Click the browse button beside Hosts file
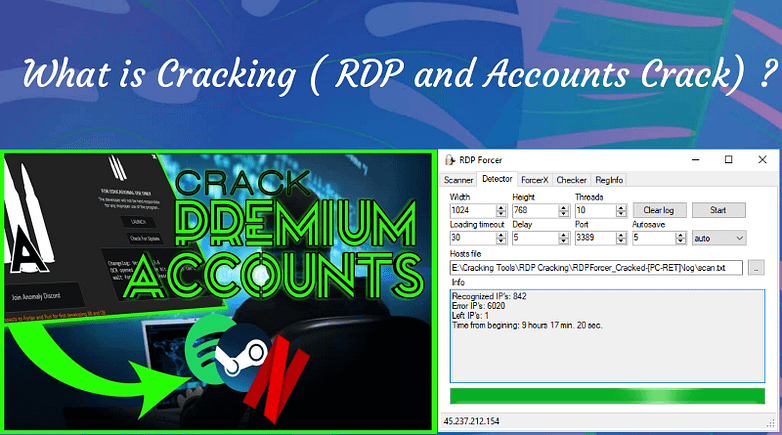Screen dimensions: 782x435 (756, 268)
